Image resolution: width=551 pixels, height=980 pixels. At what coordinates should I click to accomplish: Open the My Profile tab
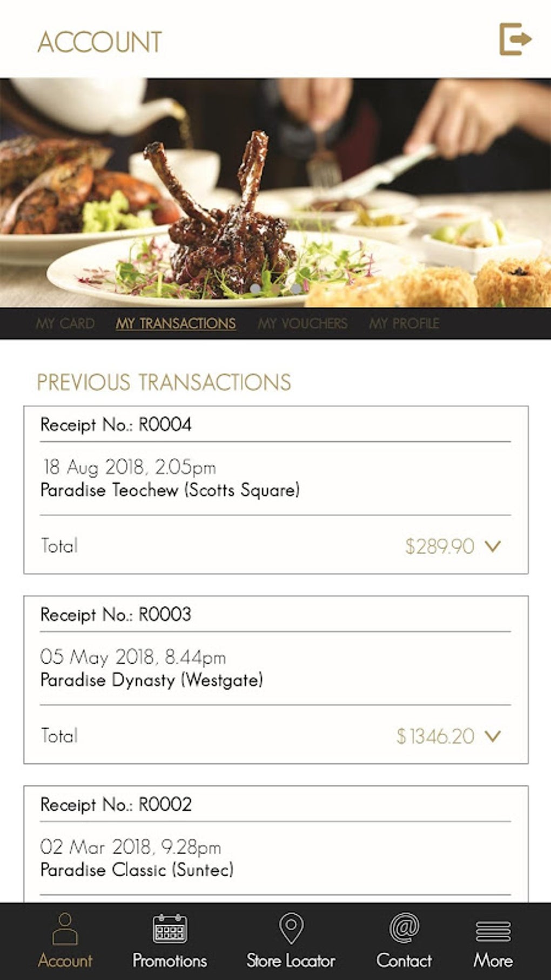click(x=404, y=323)
